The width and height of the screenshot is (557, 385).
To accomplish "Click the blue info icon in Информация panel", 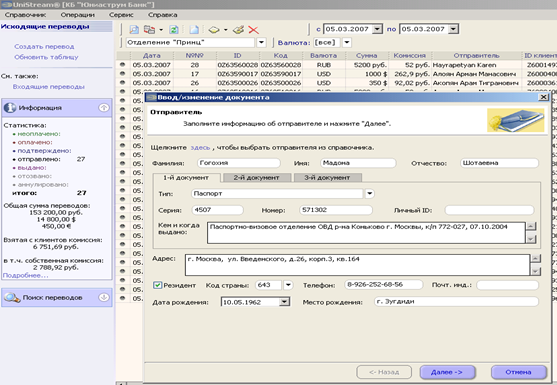I will pyautogui.click(x=10, y=108).
